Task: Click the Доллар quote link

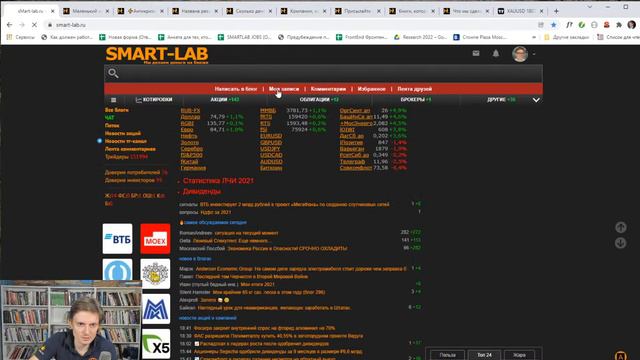Action: (190, 117)
